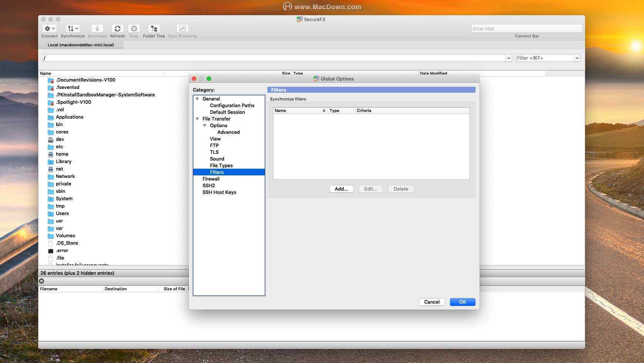Screen dimensions: 644x363
Task: Click the Download toolbar icon
Action: point(97,29)
